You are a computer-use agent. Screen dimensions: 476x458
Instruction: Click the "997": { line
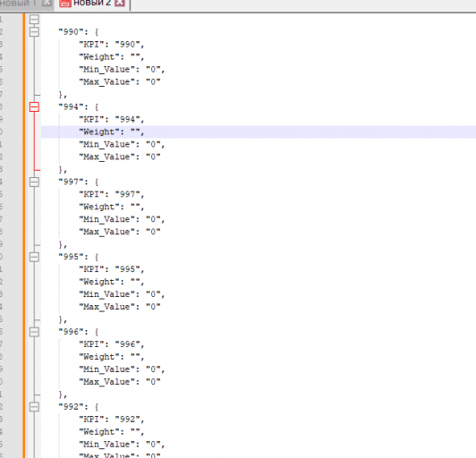79,182
